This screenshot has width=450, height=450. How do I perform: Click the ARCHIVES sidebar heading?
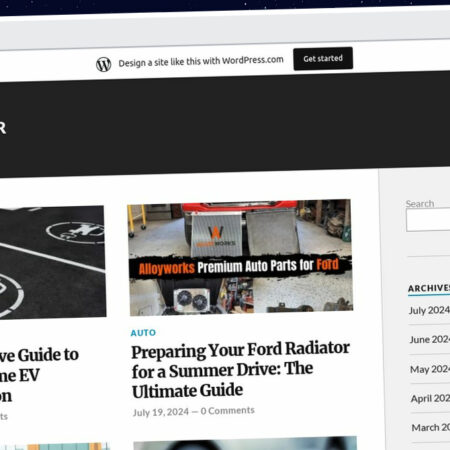(429, 288)
